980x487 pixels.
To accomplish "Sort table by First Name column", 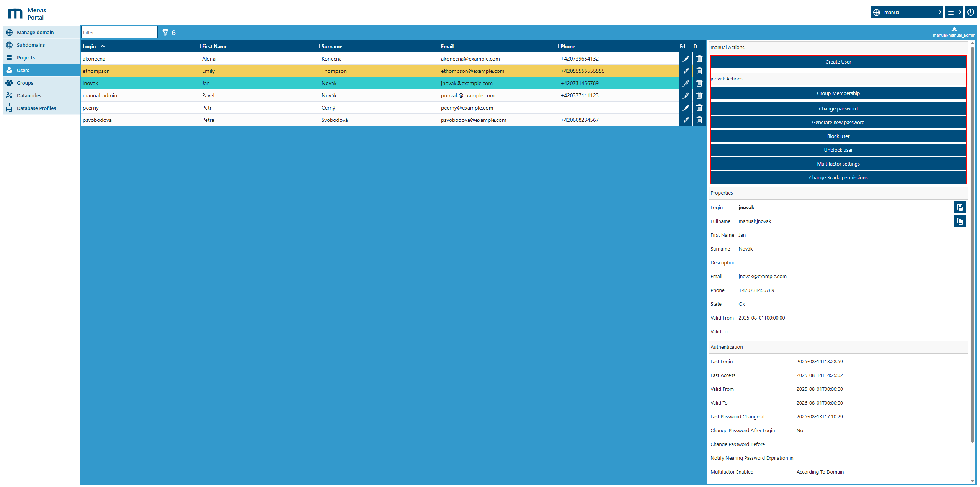I will pos(260,46).
